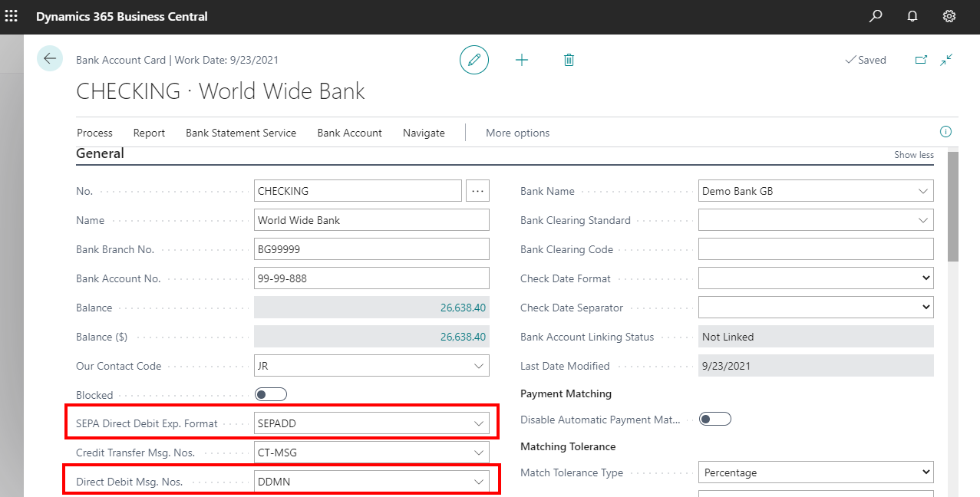
Task: Open Match Tolerance Type dropdown
Action: [x=816, y=472]
